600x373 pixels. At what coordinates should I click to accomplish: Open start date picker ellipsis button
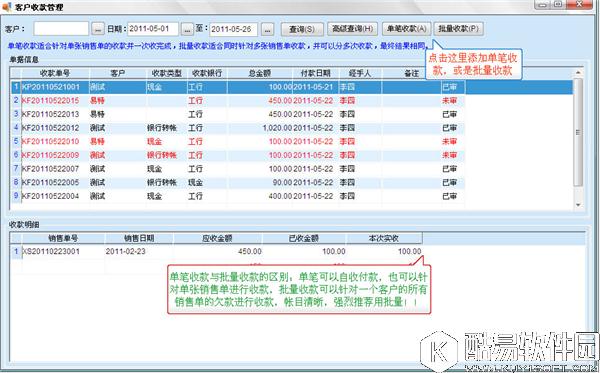(x=187, y=29)
